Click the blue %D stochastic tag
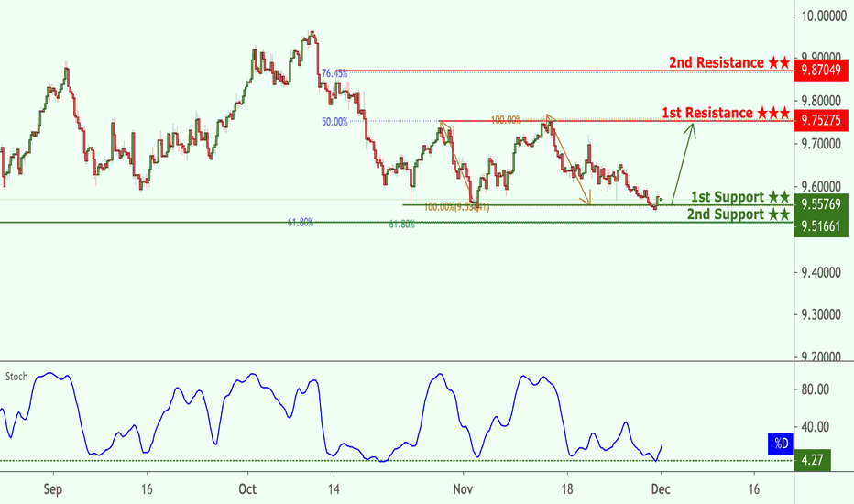 (781, 444)
